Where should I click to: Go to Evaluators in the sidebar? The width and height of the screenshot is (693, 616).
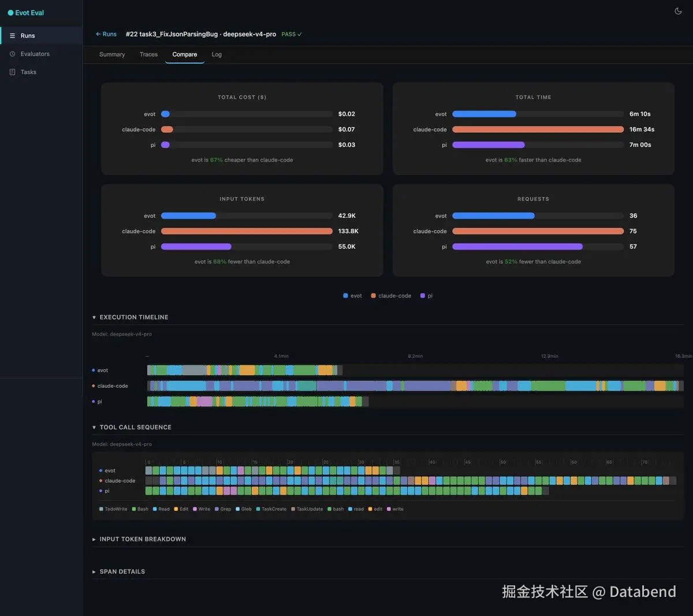tap(35, 54)
